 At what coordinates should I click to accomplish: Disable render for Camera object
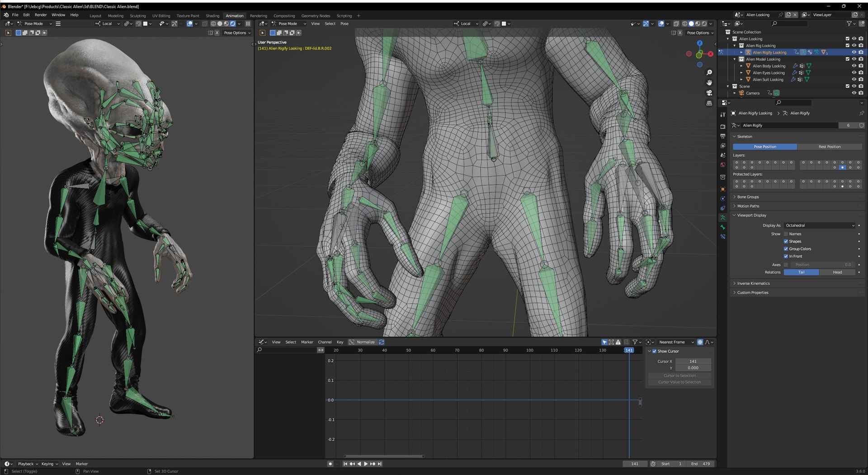point(861,93)
